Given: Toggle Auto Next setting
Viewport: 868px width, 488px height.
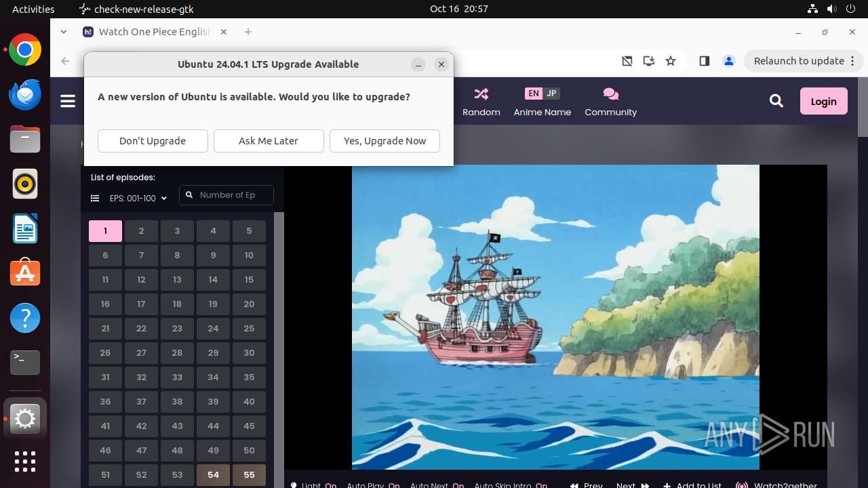Looking at the screenshot, I should pyautogui.click(x=437, y=485).
